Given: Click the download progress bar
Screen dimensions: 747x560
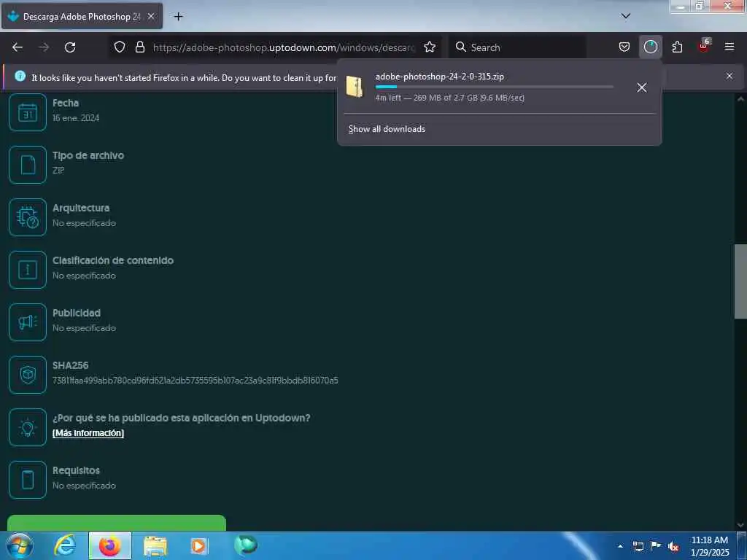Looking at the screenshot, I should coord(494,87).
